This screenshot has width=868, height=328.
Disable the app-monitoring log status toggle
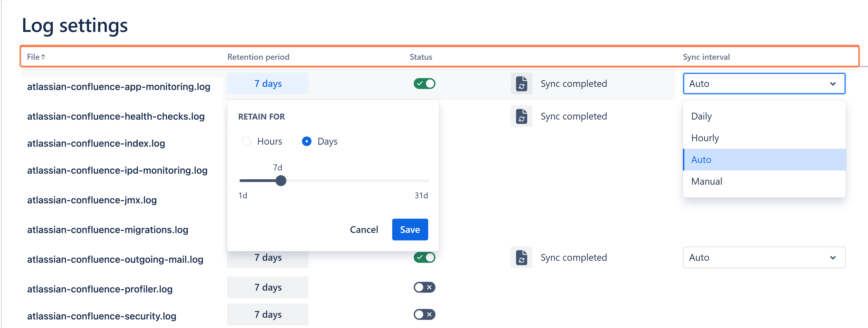tap(424, 84)
